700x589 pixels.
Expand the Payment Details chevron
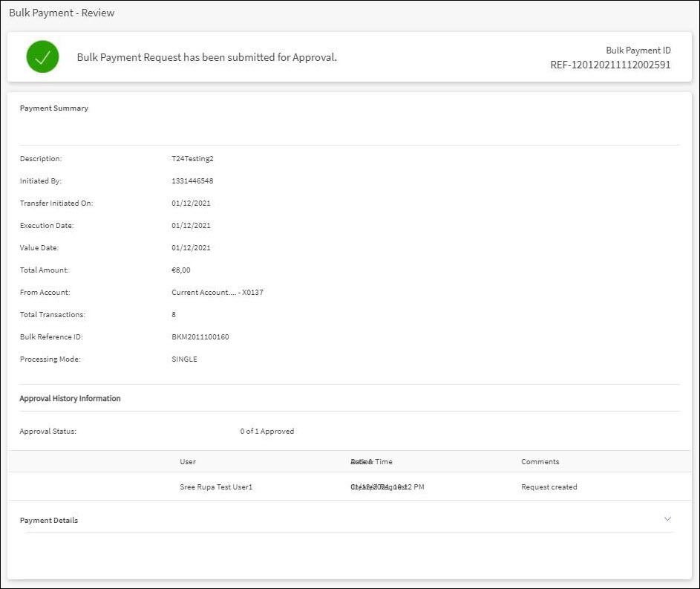667,519
